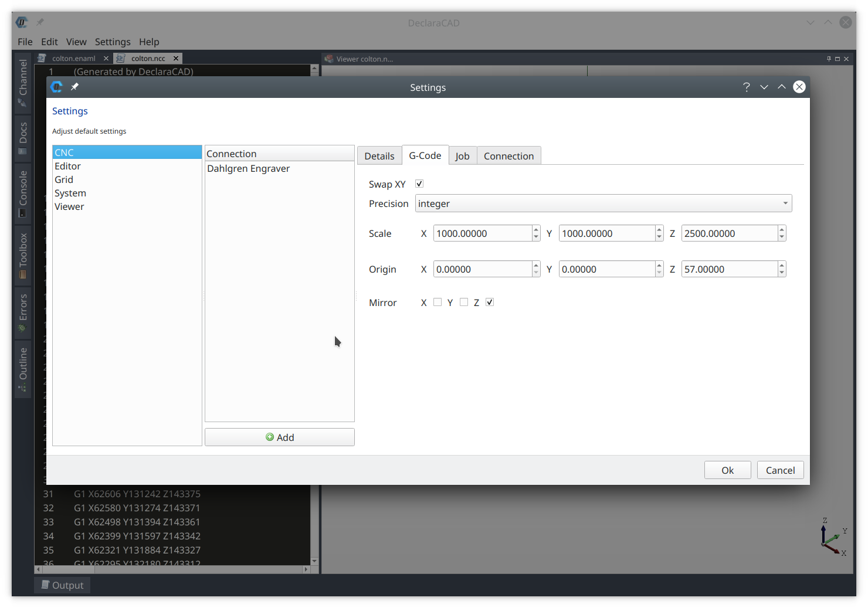
Task: Click editor horizontal scrollbar right arrow
Action: pyautogui.click(x=306, y=569)
